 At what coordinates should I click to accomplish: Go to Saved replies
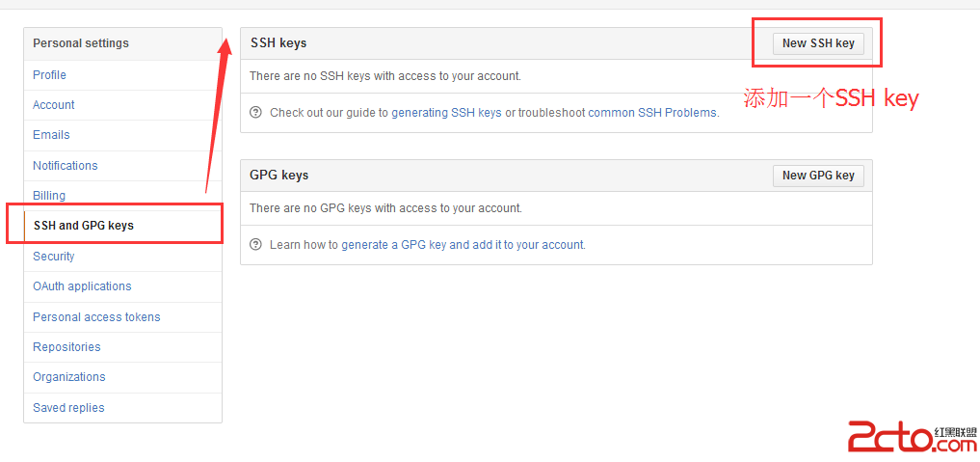(x=68, y=408)
